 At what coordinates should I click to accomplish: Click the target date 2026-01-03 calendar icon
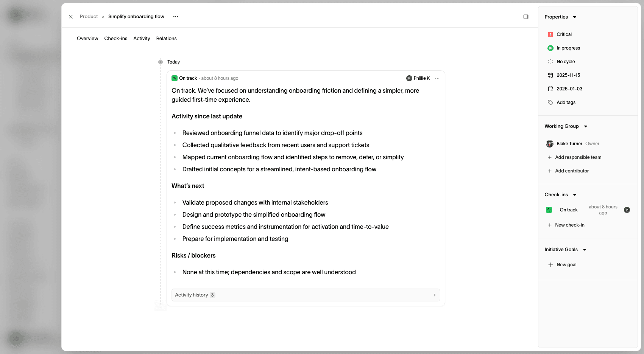550,89
